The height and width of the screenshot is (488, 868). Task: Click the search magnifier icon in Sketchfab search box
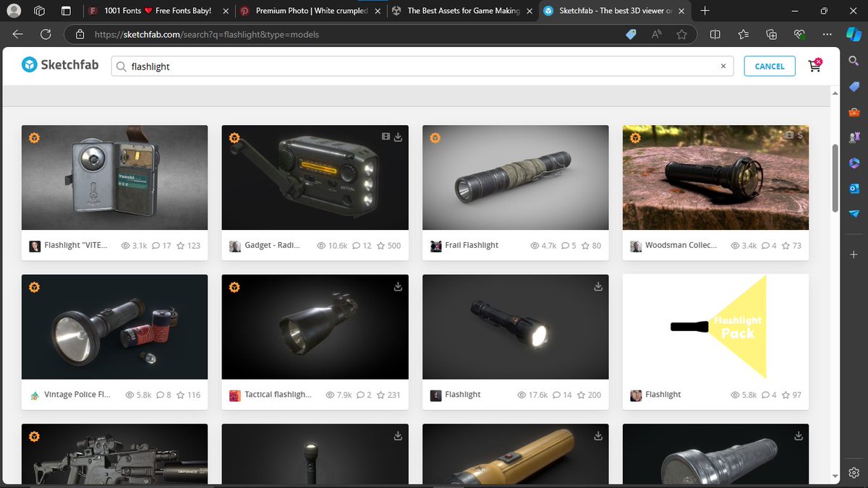(122, 66)
